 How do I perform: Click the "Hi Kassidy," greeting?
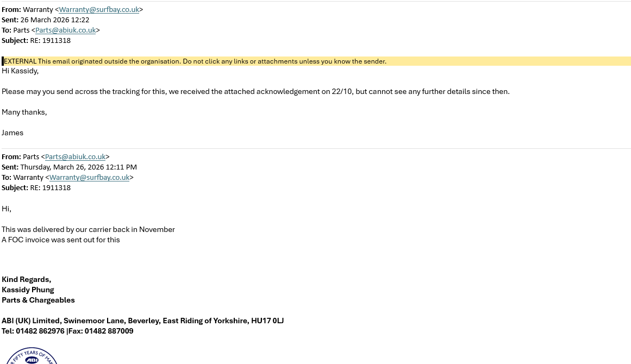(20, 71)
